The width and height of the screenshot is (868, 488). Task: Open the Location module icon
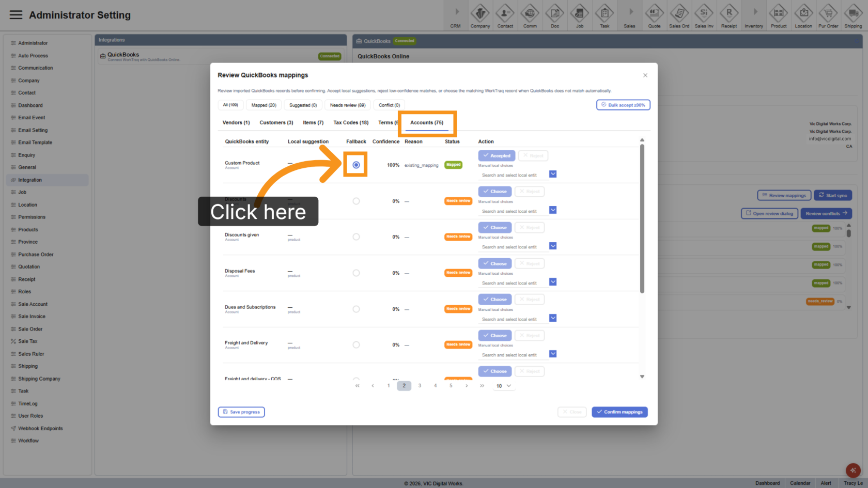pos(803,15)
